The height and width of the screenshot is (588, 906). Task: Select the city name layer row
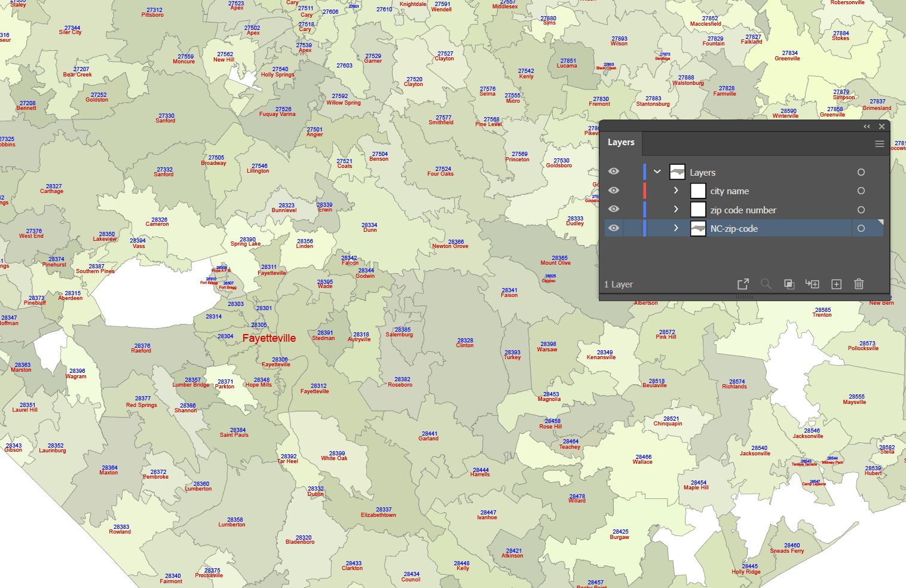point(744,191)
